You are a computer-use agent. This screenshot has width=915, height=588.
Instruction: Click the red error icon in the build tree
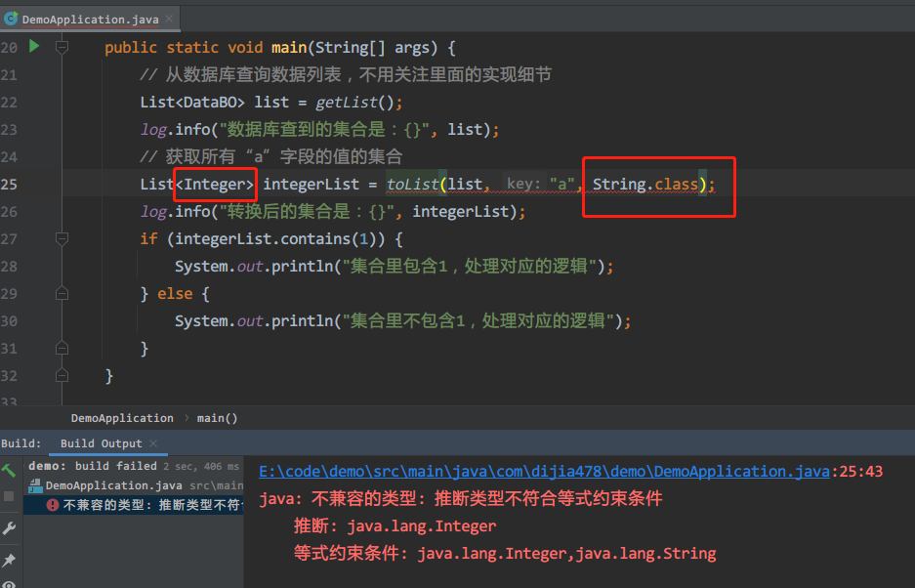tap(53, 505)
